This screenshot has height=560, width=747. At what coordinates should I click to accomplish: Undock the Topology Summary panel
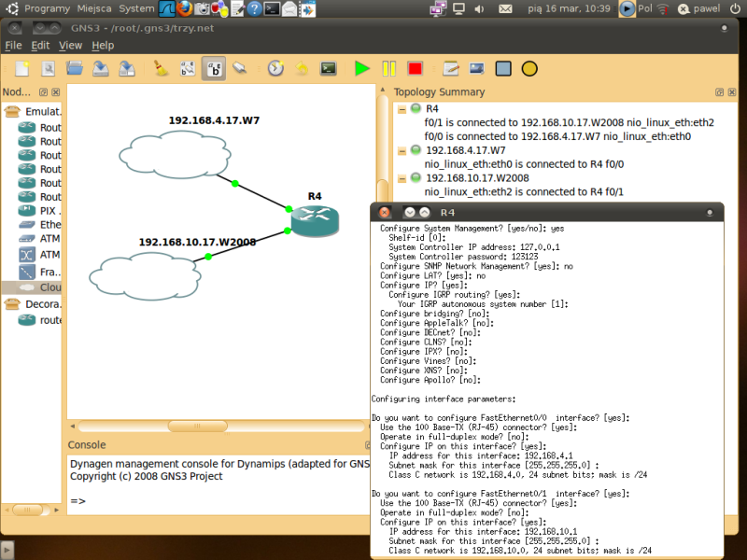pos(719,91)
